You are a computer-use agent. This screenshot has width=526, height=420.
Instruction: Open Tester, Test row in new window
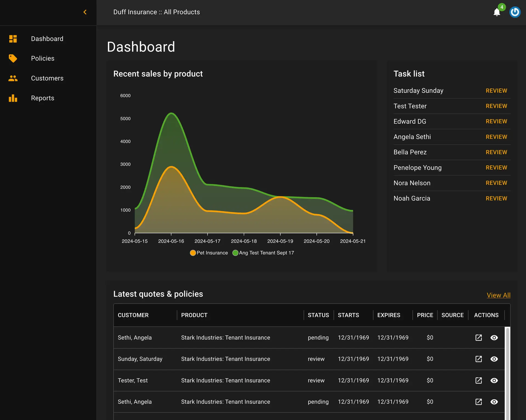click(479, 380)
